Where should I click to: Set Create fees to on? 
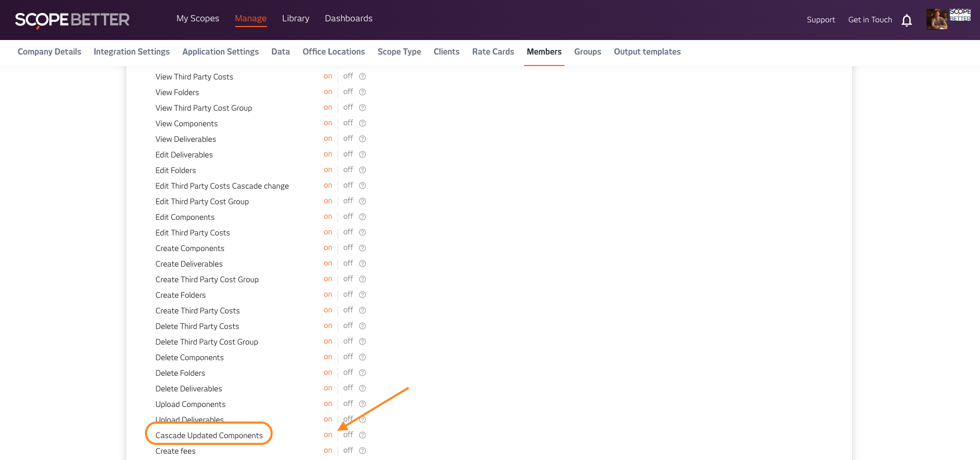coord(328,451)
